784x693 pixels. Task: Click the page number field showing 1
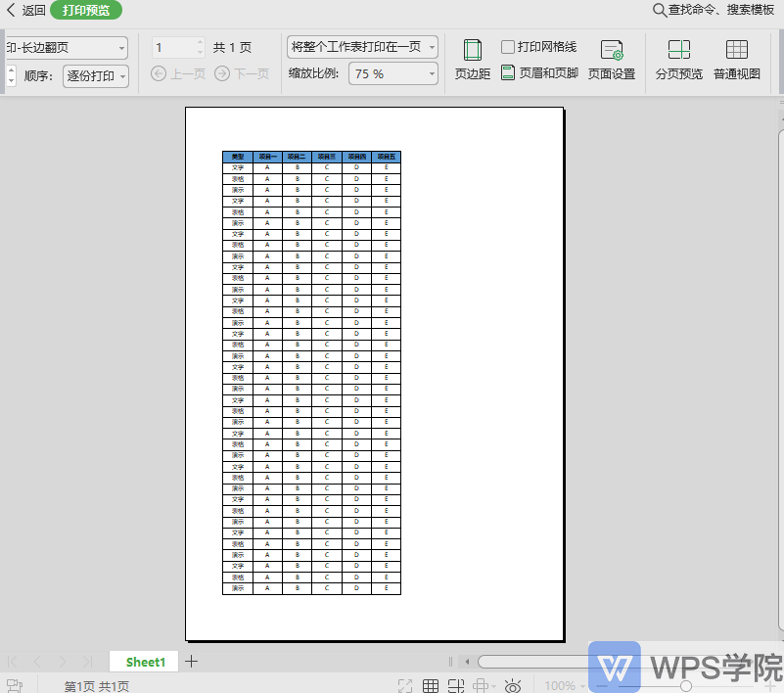[173, 48]
